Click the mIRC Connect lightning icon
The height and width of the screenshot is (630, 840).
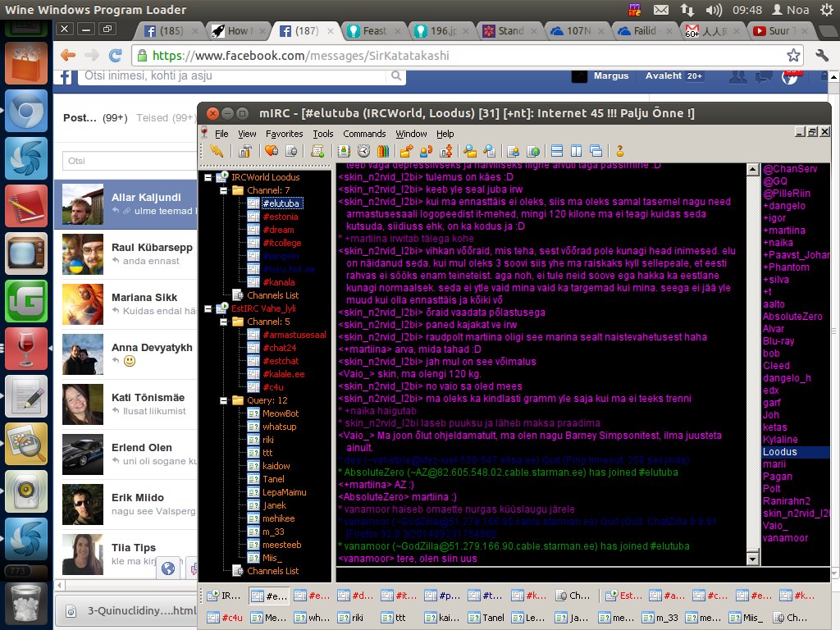click(x=217, y=152)
